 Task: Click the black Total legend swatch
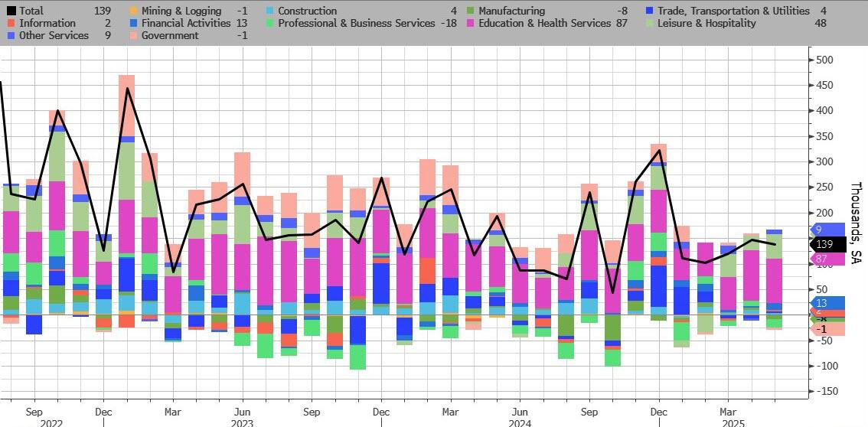coord(11,11)
